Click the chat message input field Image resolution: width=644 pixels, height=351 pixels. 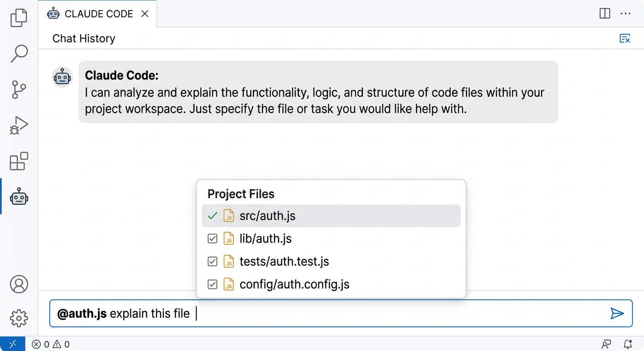pyautogui.click(x=366, y=314)
